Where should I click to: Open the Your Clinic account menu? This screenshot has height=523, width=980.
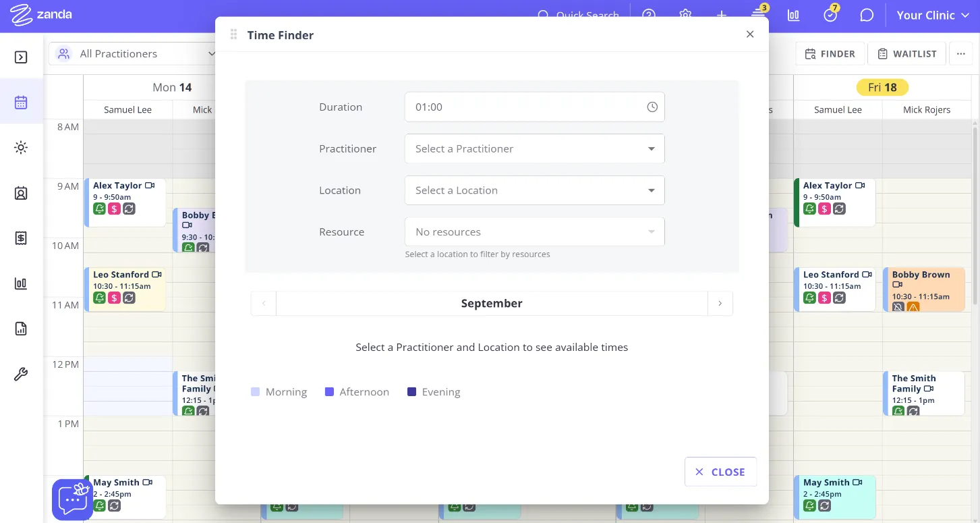pyautogui.click(x=933, y=15)
